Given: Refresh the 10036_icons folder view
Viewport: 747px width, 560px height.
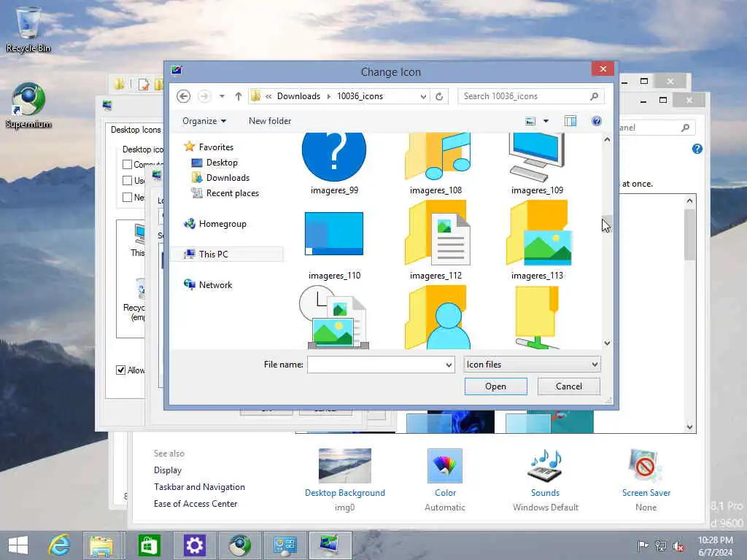Looking at the screenshot, I should (x=439, y=96).
